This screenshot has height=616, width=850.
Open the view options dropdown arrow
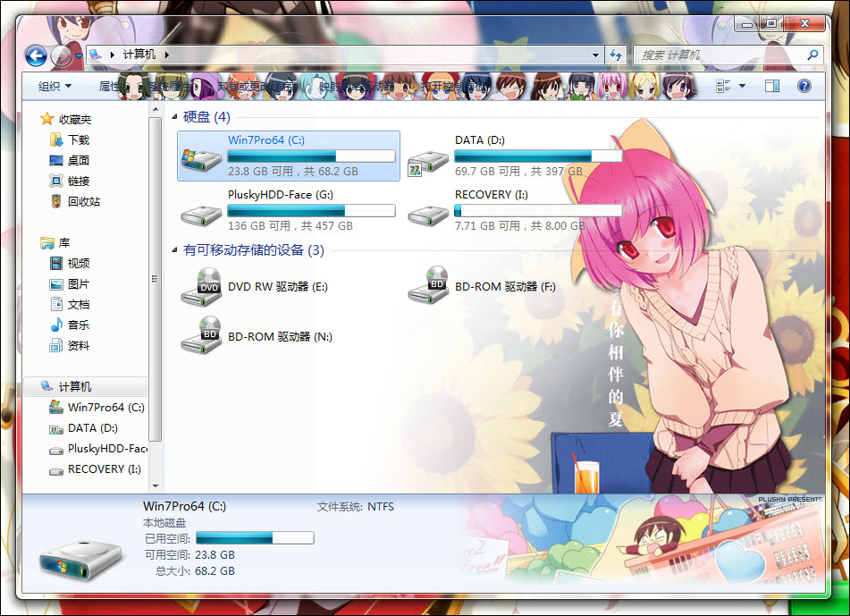[742, 86]
